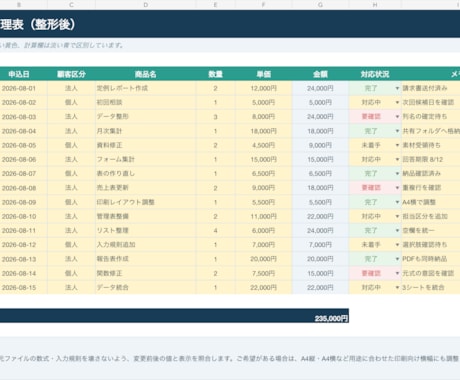The height and width of the screenshot is (380, 460).
Task: Click the 顧客区分 table header cell
Action: pos(71,74)
